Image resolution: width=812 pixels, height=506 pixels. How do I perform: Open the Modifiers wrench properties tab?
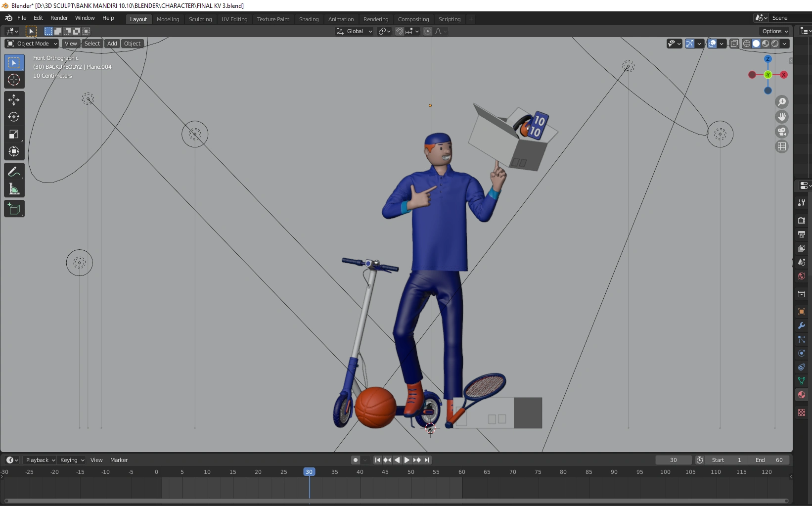click(x=802, y=325)
